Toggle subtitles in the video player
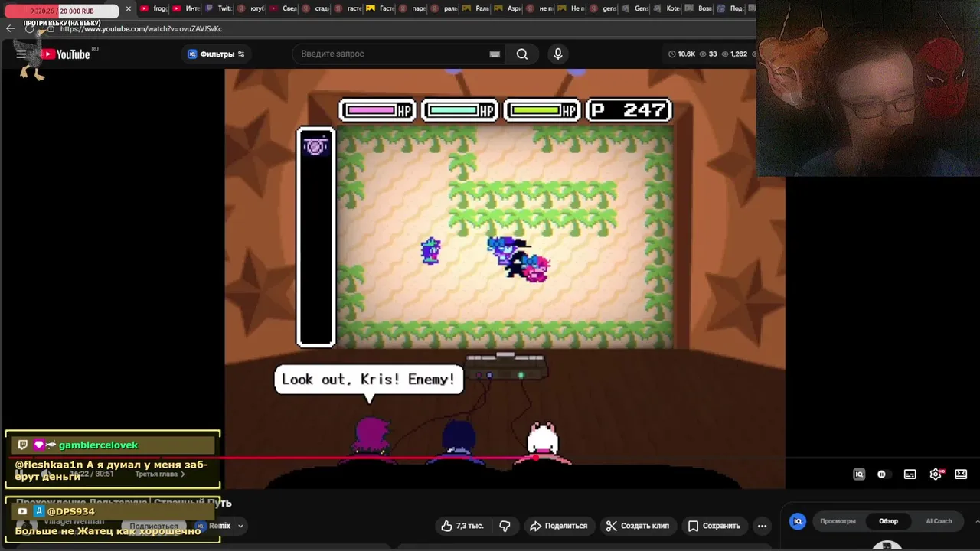The width and height of the screenshot is (980, 551). coord(910,474)
